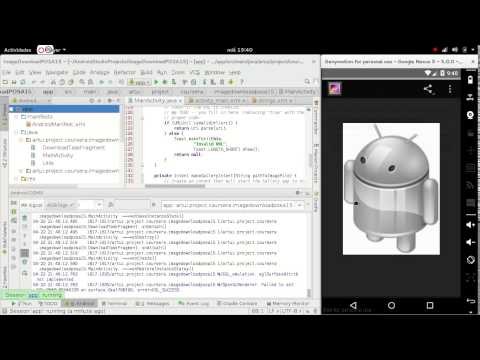Viewport: 480px width, 360px height.
Task: Open the Run menu
Action: (162, 72)
